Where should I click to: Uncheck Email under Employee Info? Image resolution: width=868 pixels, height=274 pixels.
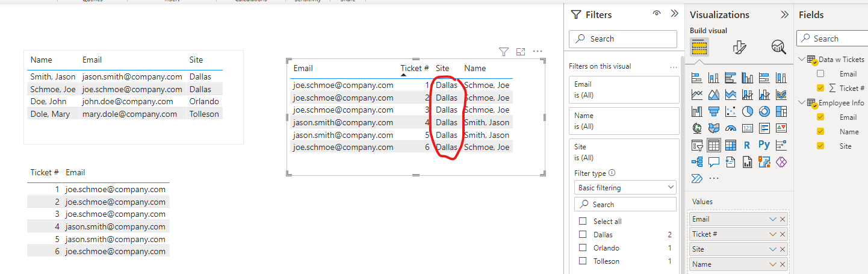tap(820, 117)
